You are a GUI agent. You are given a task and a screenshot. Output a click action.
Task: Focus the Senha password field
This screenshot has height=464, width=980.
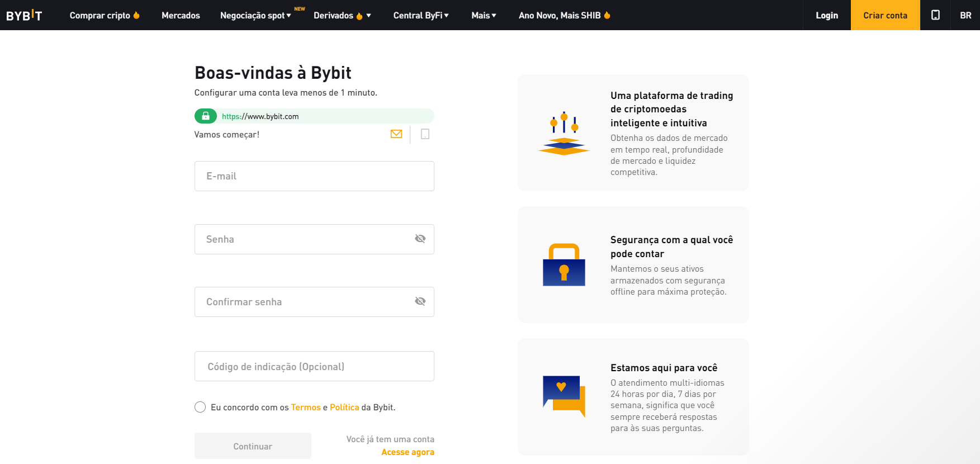coord(314,239)
